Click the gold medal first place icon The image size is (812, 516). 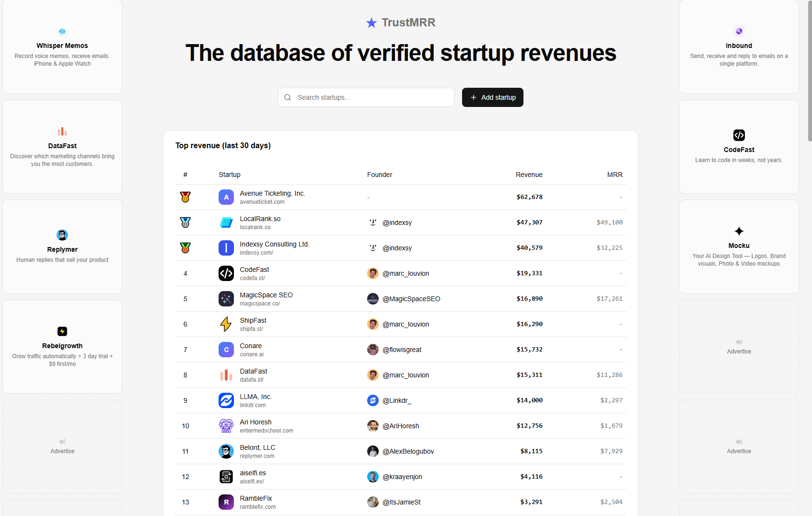[186, 197]
